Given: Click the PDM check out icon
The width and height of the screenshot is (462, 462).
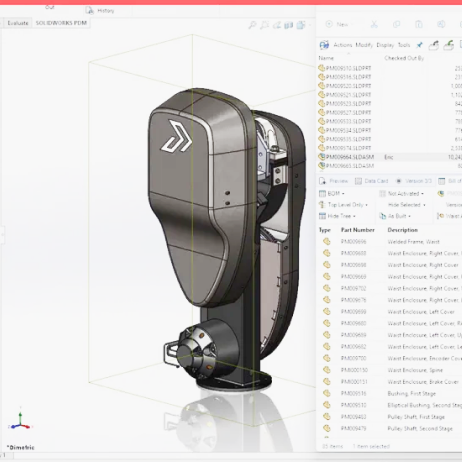Looking at the screenshot, I should (x=433, y=45).
